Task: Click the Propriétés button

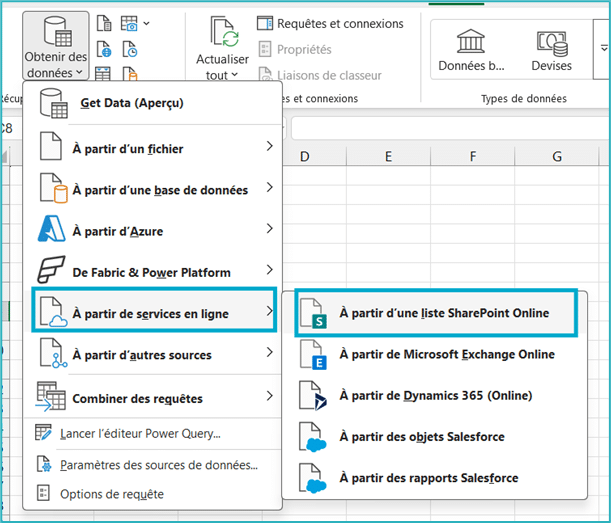Action: pyautogui.click(x=295, y=49)
